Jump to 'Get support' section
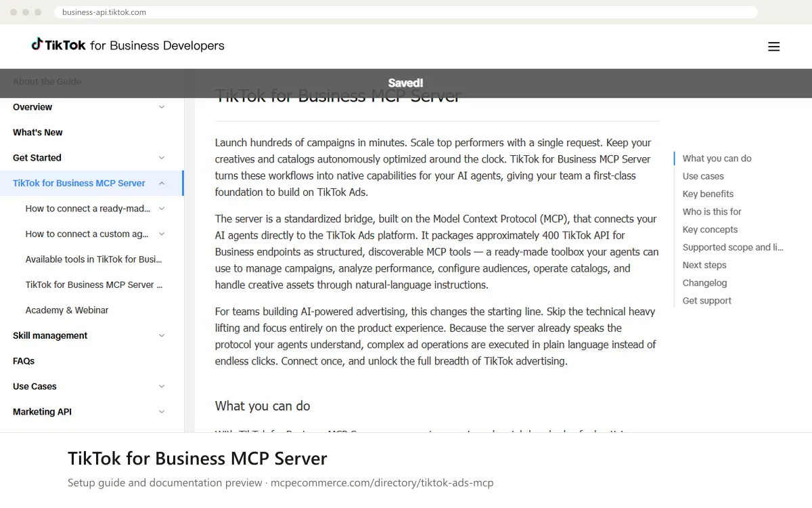 [x=707, y=301]
